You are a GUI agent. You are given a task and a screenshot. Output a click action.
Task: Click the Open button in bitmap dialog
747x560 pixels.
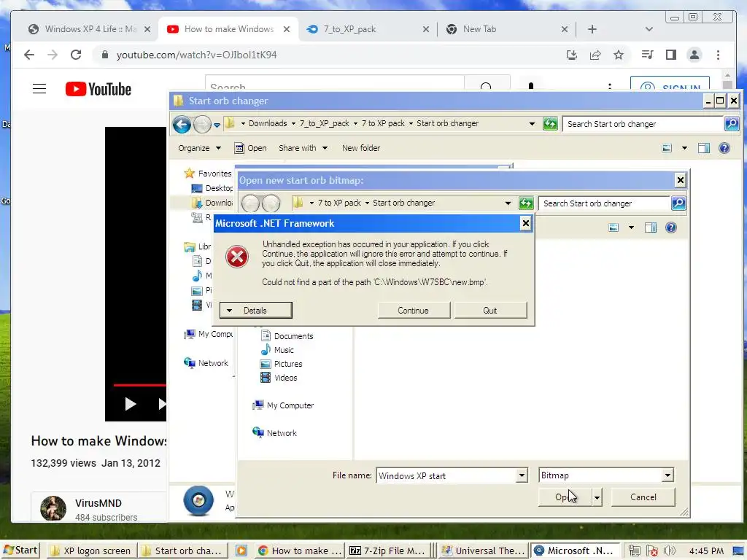[x=565, y=497]
